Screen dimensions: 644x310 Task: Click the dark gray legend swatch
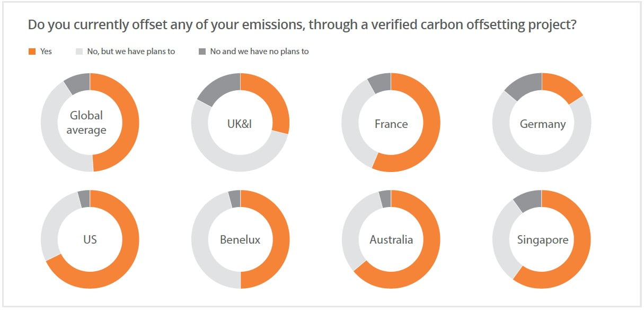point(202,51)
